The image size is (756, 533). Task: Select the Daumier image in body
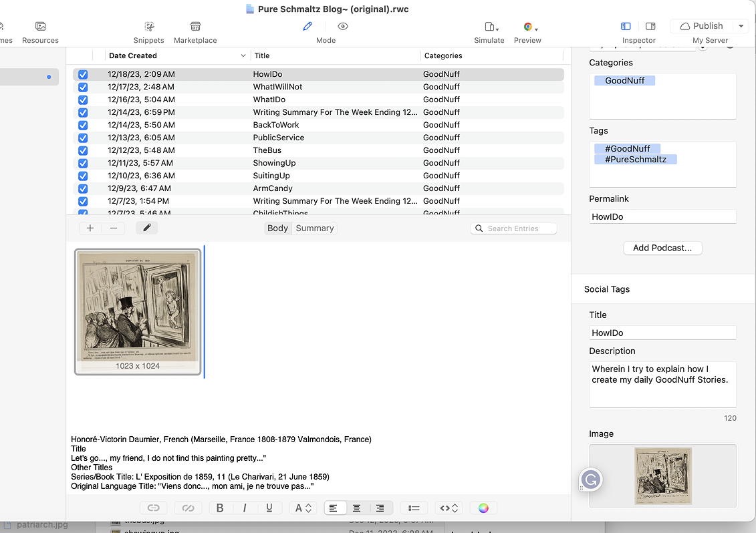click(x=138, y=311)
